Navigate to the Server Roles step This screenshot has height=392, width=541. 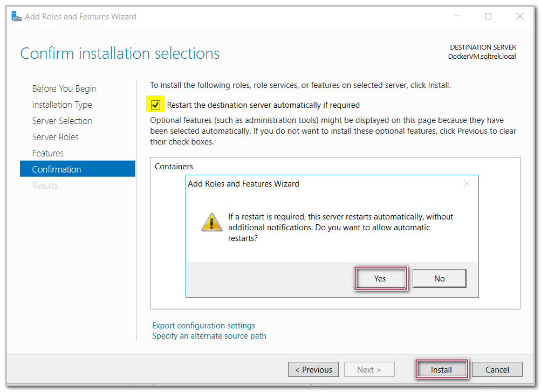[55, 136]
